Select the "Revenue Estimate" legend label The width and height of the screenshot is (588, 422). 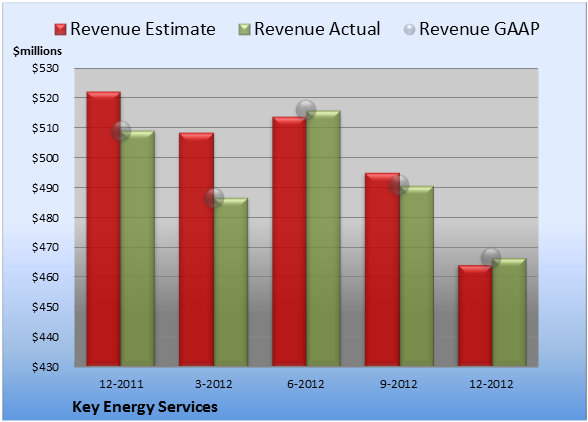(143, 29)
